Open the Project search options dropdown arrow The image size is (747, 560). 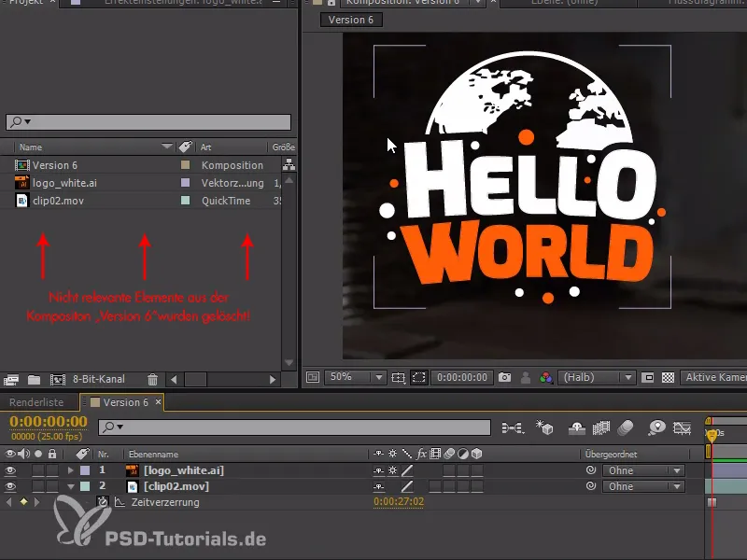coord(28,122)
